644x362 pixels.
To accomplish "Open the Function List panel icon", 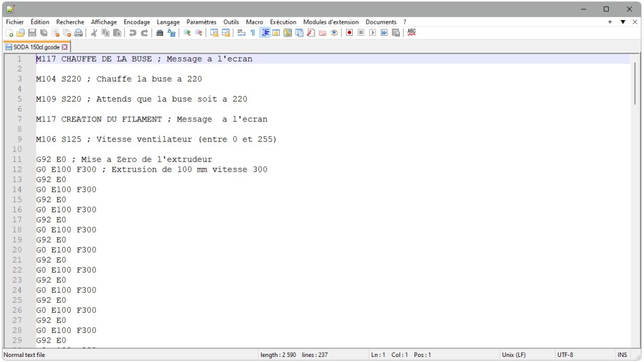I will click(x=311, y=33).
